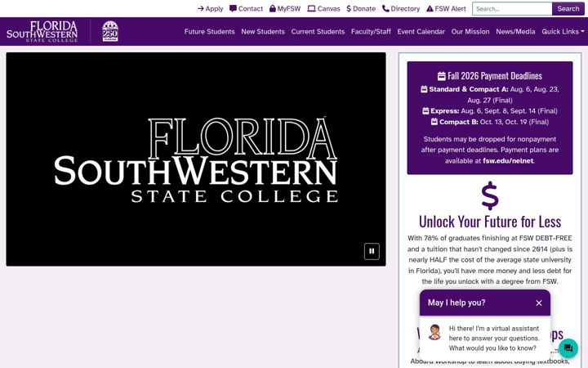Follow the Donate link

(361, 9)
